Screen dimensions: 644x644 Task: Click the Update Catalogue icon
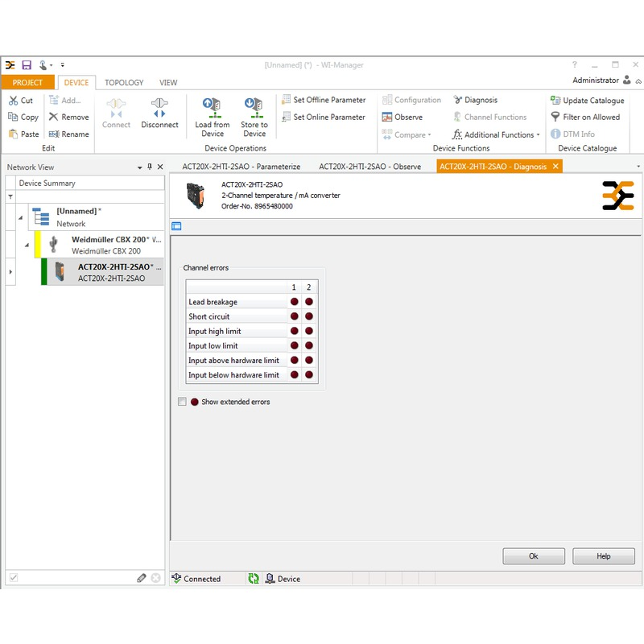555,100
